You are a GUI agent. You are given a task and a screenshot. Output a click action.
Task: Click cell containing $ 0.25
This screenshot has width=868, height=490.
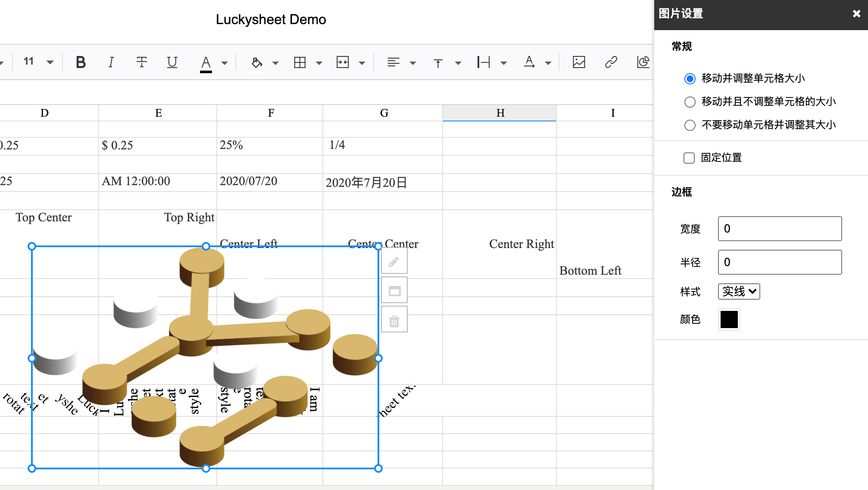[158, 146]
